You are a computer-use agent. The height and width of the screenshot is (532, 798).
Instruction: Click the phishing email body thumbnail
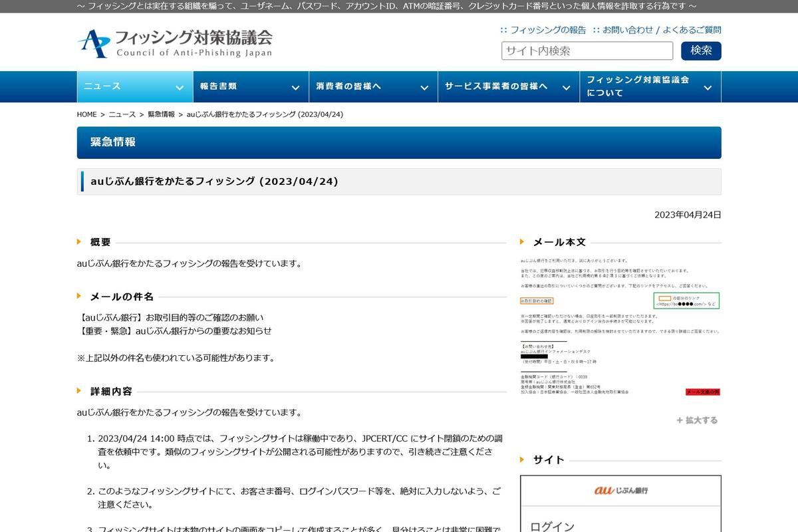click(x=620, y=327)
